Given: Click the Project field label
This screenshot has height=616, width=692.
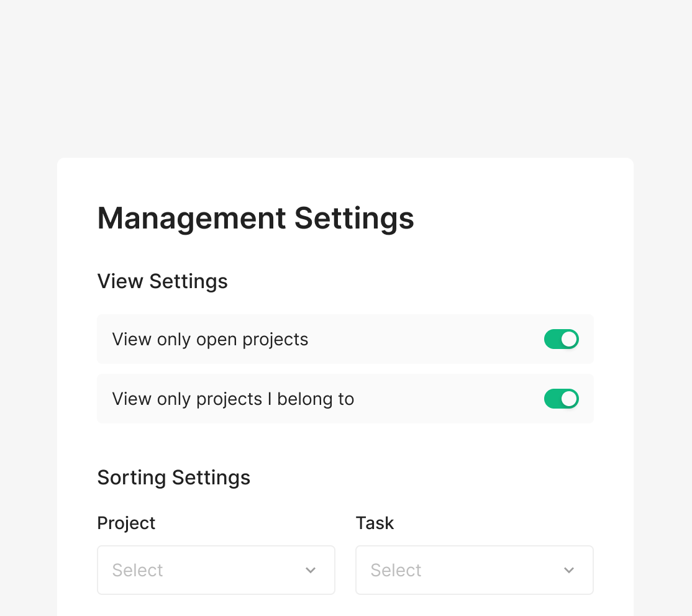Looking at the screenshot, I should 126,523.
